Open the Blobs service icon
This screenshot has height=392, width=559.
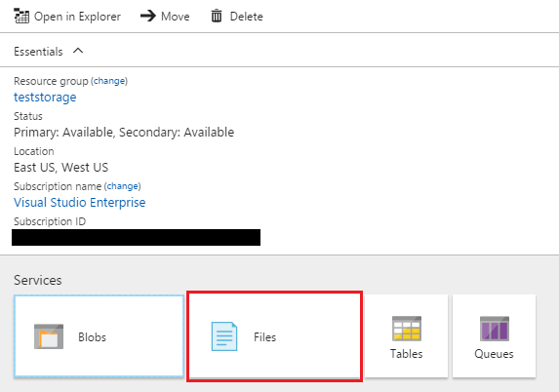coord(49,336)
